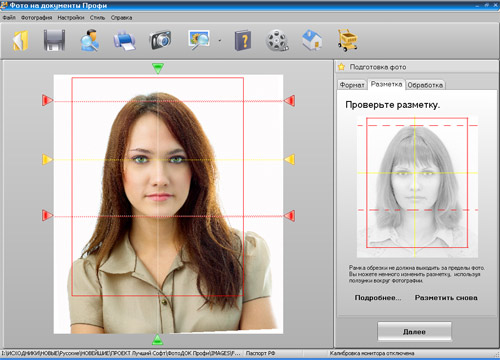500x360 pixels.
Task: Click the floppy disk save icon
Action: point(54,41)
